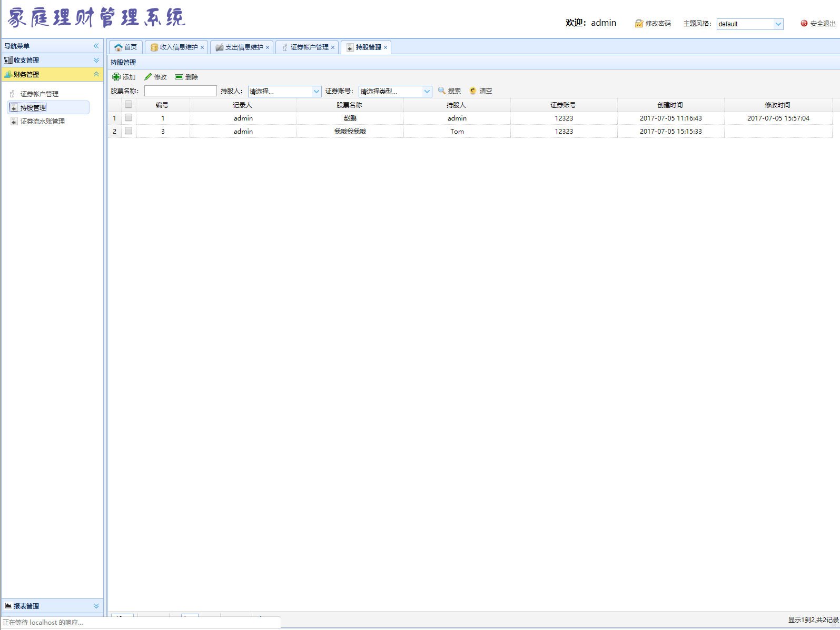Click the 修改 edit pencil button in toolbar
This screenshot has width=840, height=630.
pyautogui.click(x=156, y=77)
